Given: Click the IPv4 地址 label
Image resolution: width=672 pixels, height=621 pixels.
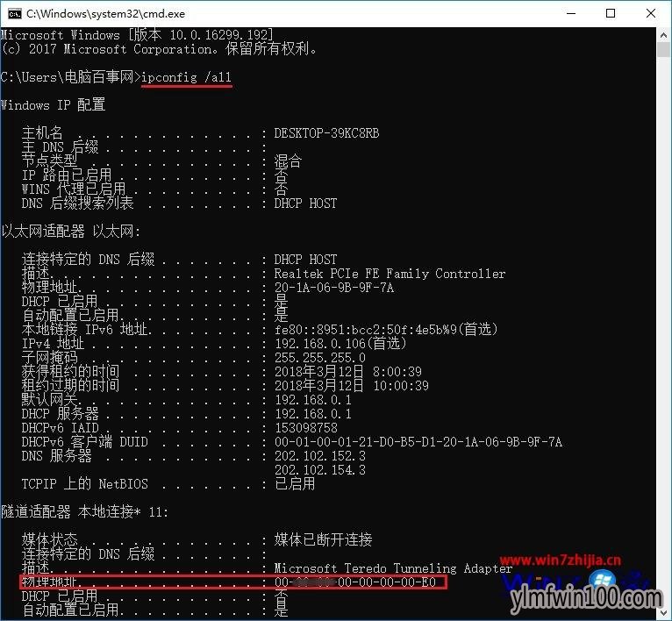Looking at the screenshot, I should coord(54,344).
